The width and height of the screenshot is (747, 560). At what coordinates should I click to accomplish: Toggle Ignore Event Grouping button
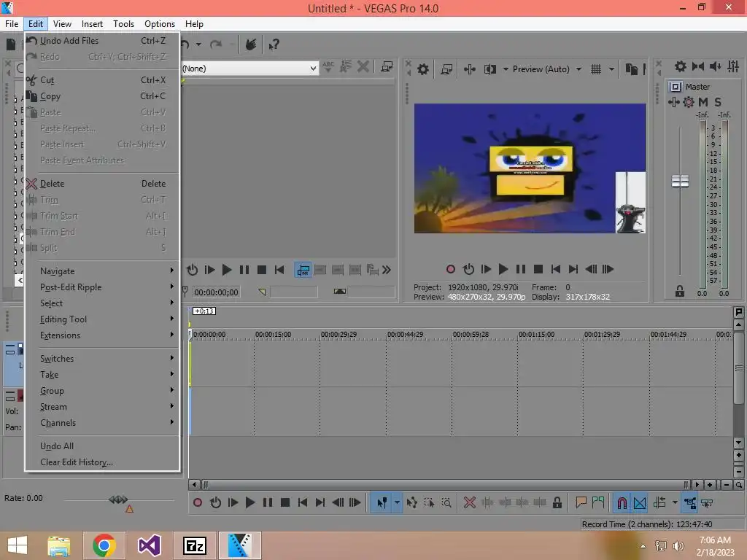coord(707,502)
